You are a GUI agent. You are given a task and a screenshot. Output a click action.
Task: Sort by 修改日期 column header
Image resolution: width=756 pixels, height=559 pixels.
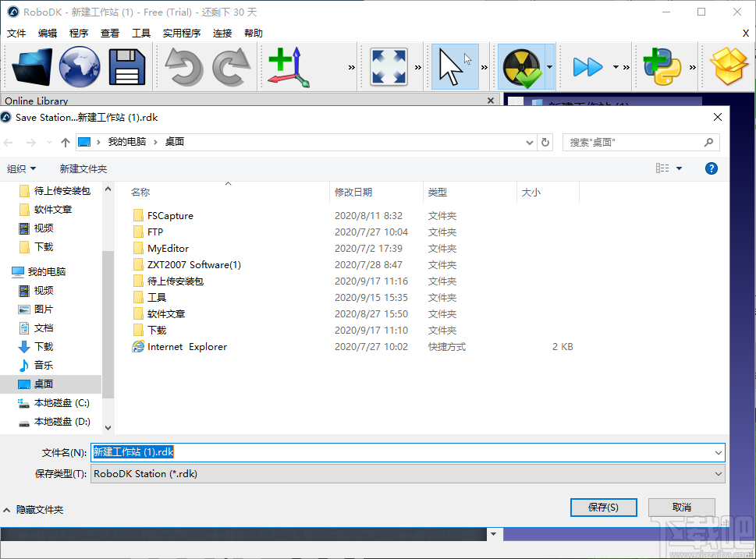coord(353,193)
